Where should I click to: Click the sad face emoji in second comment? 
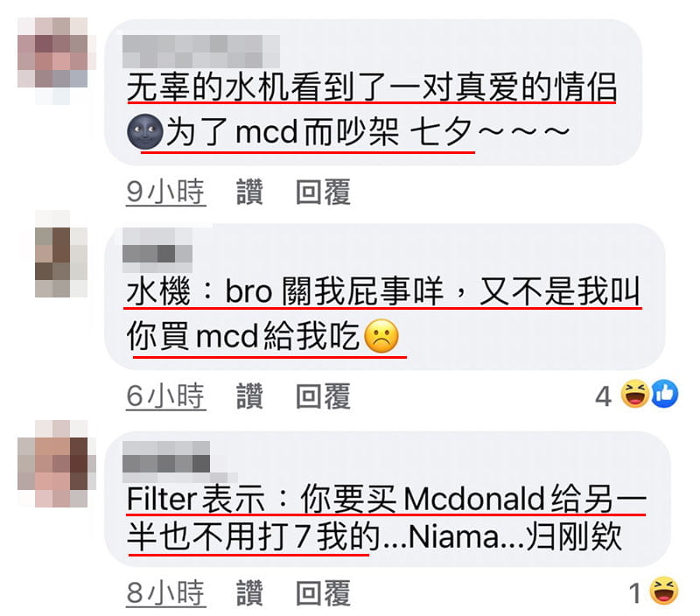pyautogui.click(x=381, y=337)
